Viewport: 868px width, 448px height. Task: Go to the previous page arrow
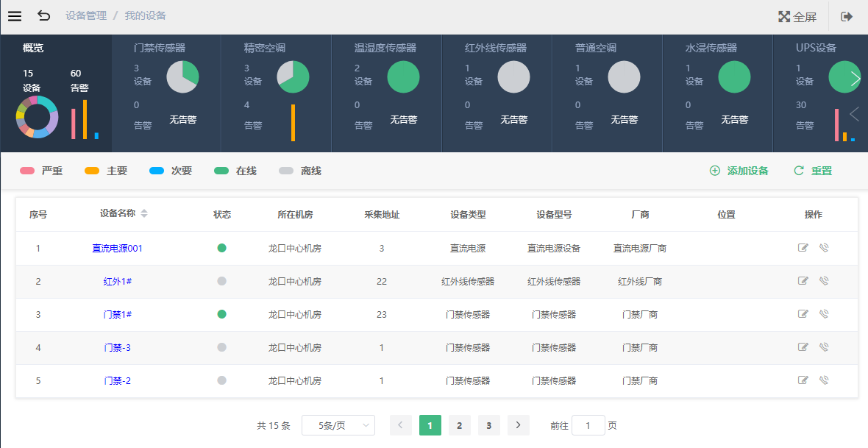(x=401, y=425)
